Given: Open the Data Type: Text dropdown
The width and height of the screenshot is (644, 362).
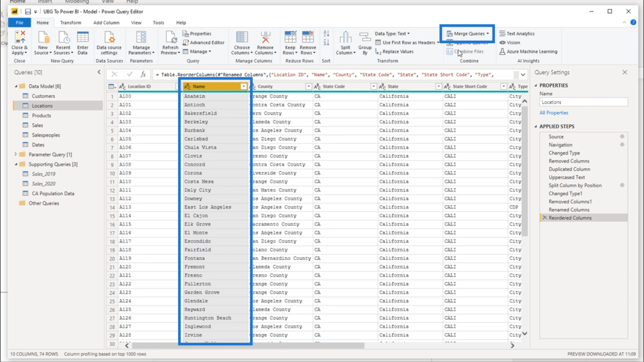Looking at the screenshot, I should pyautogui.click(x=392, y=34).
